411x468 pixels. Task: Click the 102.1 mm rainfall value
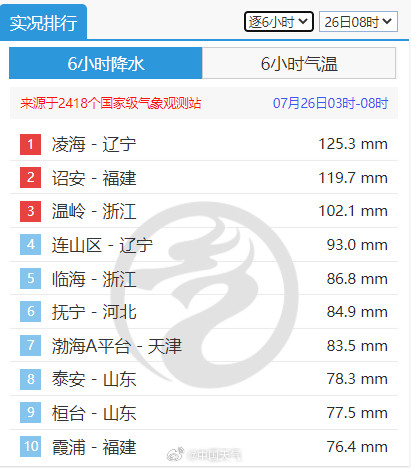click(353, 211)
